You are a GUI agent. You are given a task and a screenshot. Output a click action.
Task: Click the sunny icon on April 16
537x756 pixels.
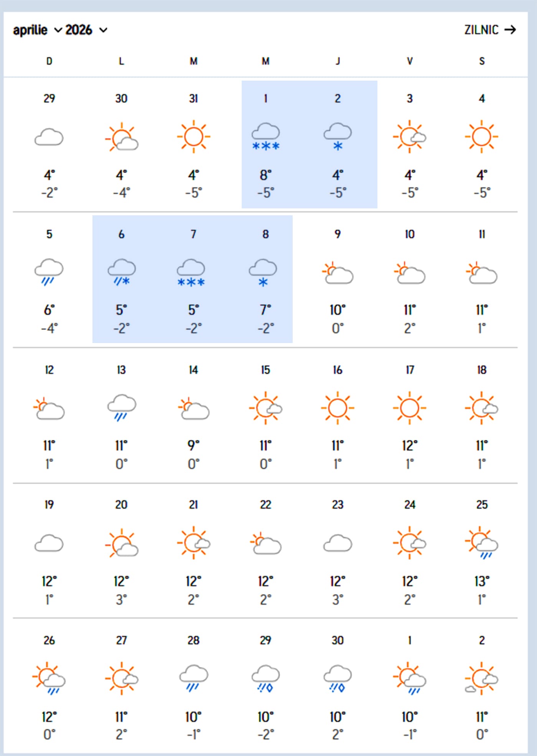click(338, 408)
